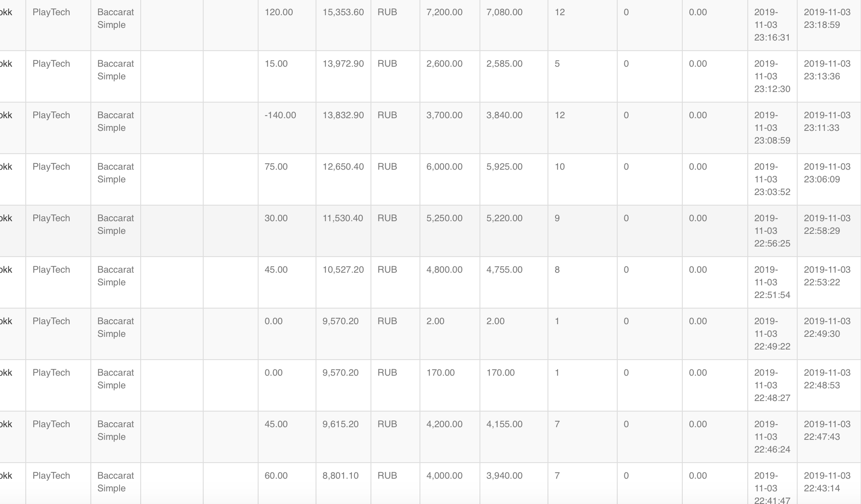Select the timestamp ending 23:18:59
Screen dimensions: 861x504
point(827,19)
